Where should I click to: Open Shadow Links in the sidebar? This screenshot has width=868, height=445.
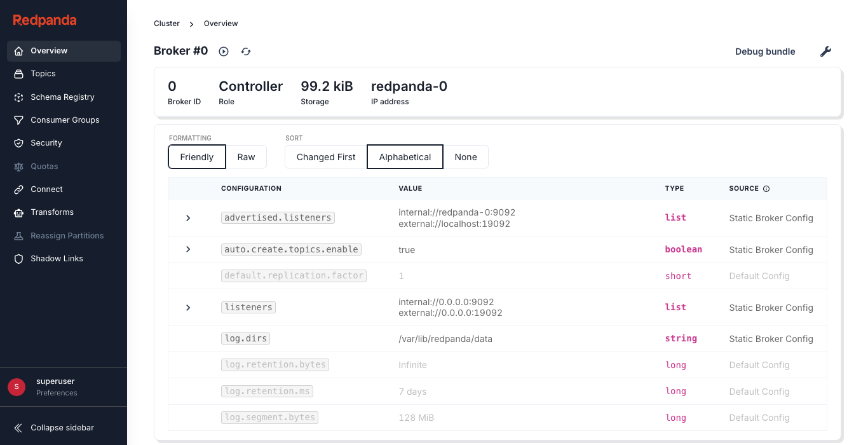[57, 259]
